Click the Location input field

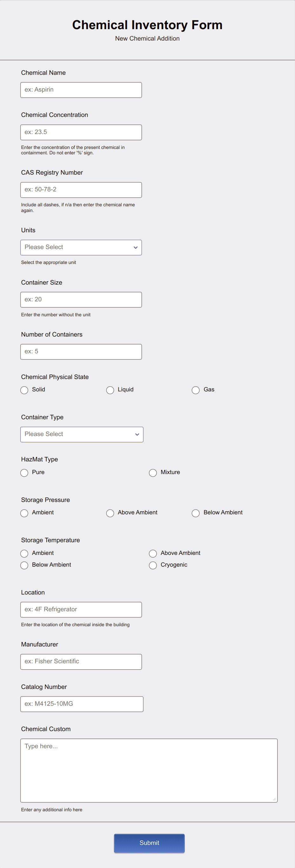81,609
